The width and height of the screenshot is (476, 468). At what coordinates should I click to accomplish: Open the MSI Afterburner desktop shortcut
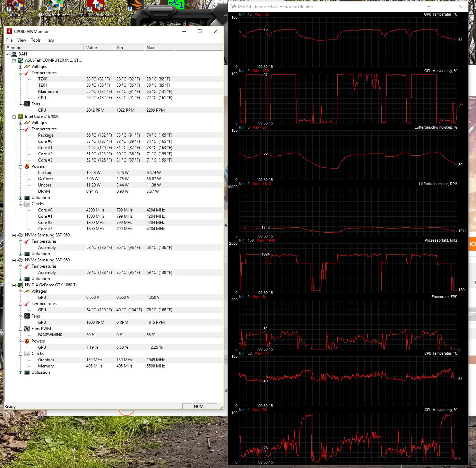pyautogui.click(x=55, y=8)
